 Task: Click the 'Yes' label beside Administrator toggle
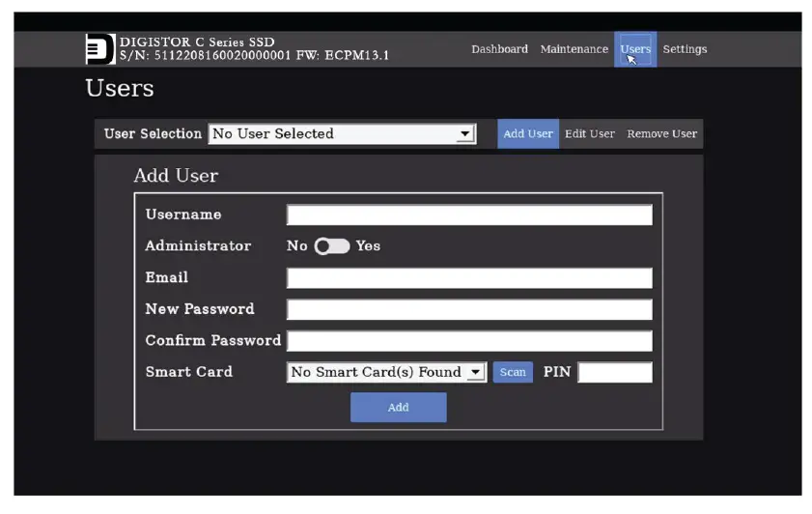point(368,246)
